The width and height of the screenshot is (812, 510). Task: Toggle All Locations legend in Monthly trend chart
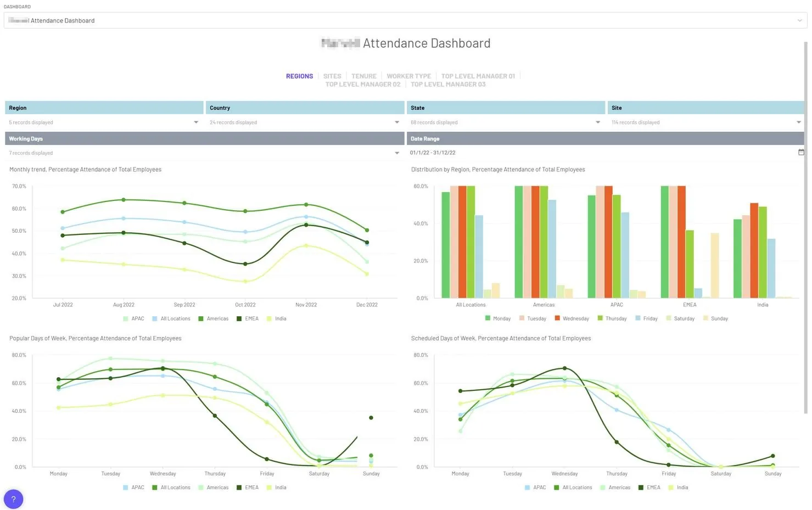[171, 319]
